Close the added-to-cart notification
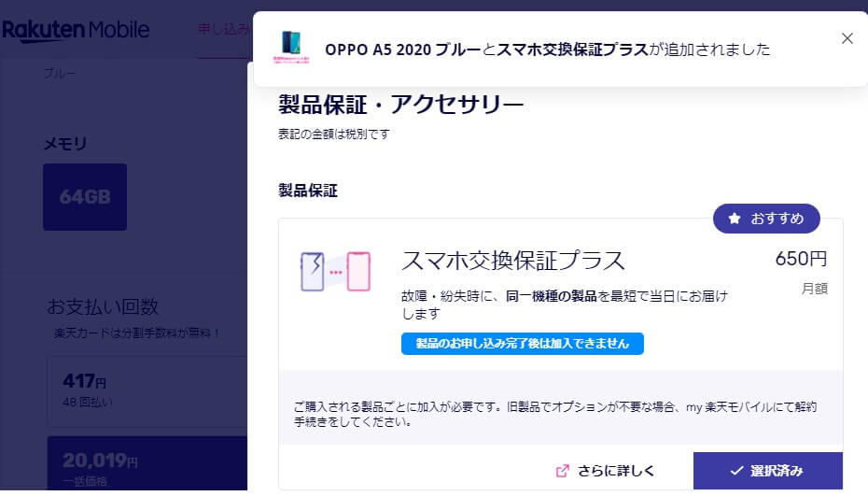This screenshot has width=868, height=496. (x=847, y=38)
